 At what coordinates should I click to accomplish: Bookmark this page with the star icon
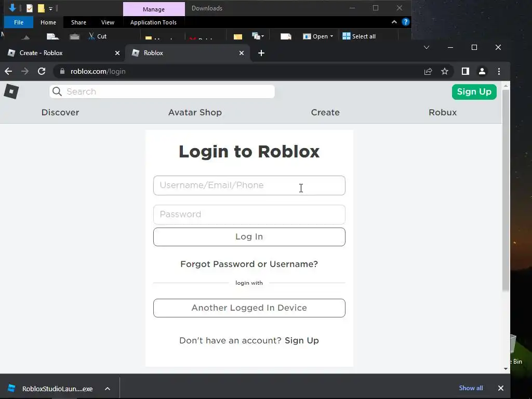(x=445, y=71)
